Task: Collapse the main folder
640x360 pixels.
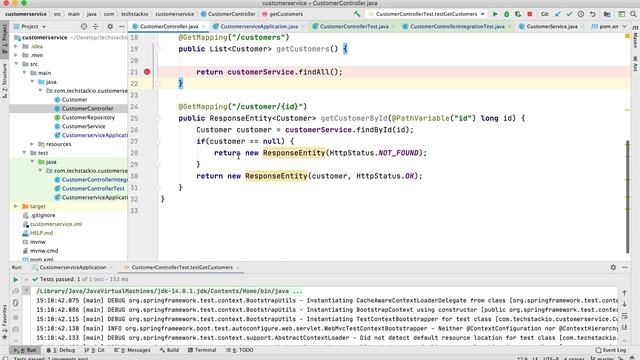Action: click(24, 73)
